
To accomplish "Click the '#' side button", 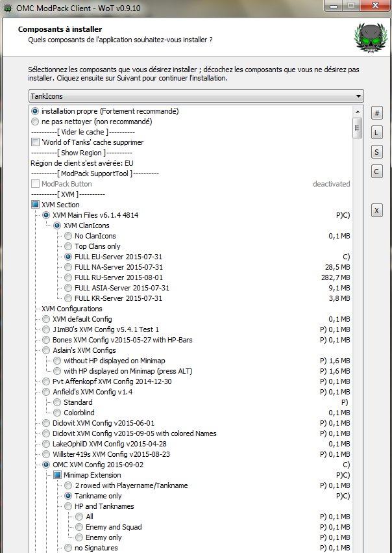I will (x=376, y=113).
